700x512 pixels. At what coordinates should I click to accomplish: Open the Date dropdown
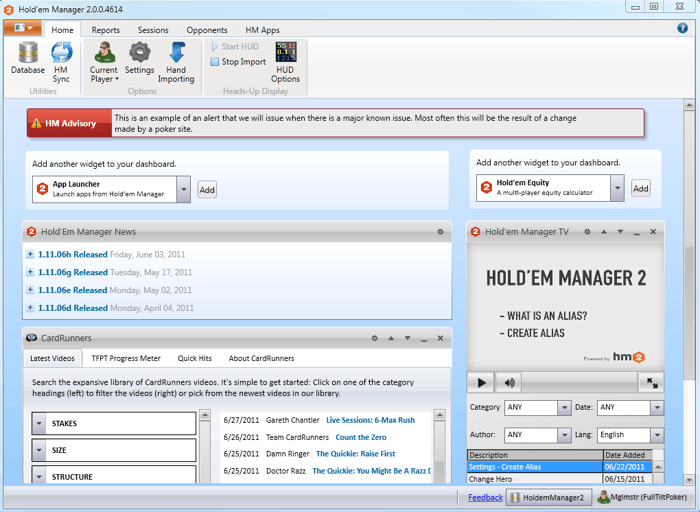(657, 407)
